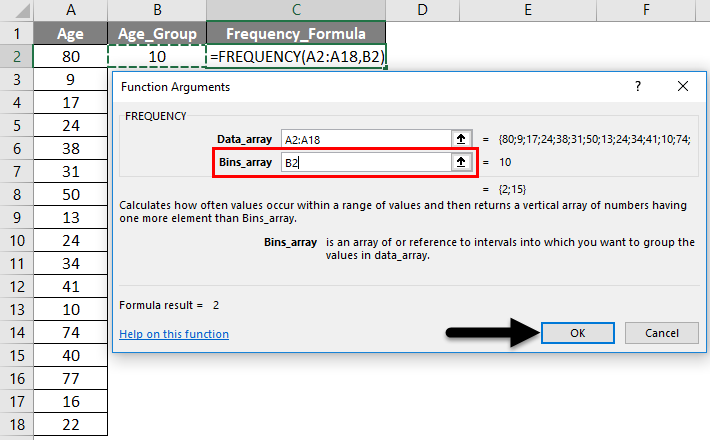Select row 14 header
Screen dimensions: 710x440
17,332
